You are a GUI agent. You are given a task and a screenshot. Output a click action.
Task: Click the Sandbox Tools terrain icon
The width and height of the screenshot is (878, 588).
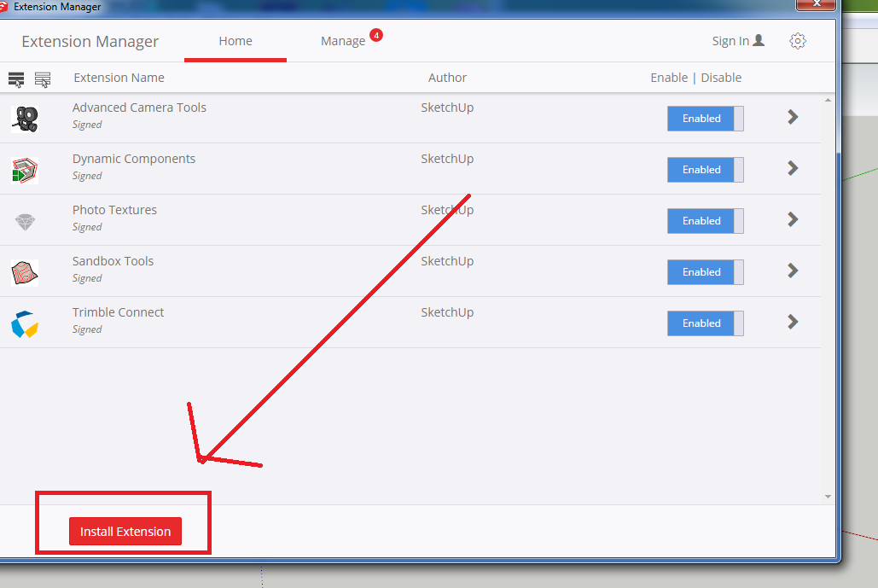point(24,271)
